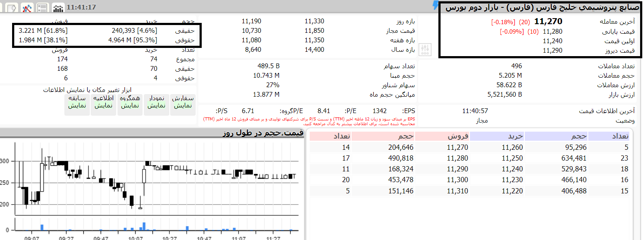Click real buyers volume 240,393 [4.6%]
The height and width of the screenshot is (240, 644).
point(134,31)
